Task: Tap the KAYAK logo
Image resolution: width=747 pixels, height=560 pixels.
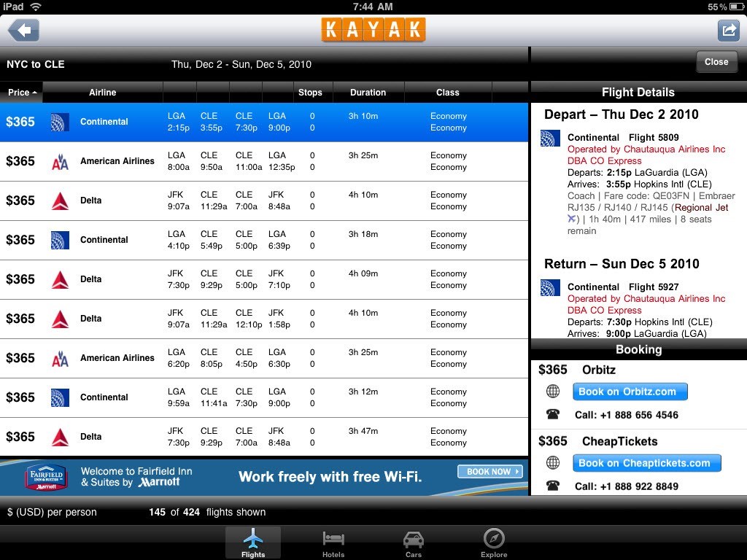Action: click(x=373, y=30)
